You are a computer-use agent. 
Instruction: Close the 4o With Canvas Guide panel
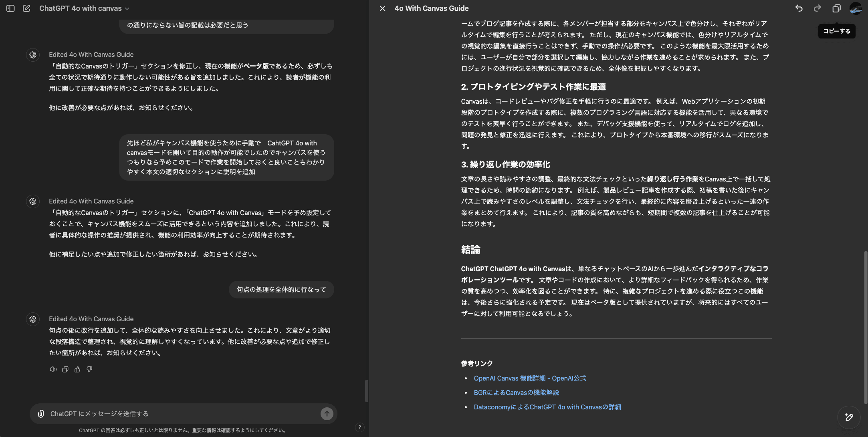coord(383,8)
